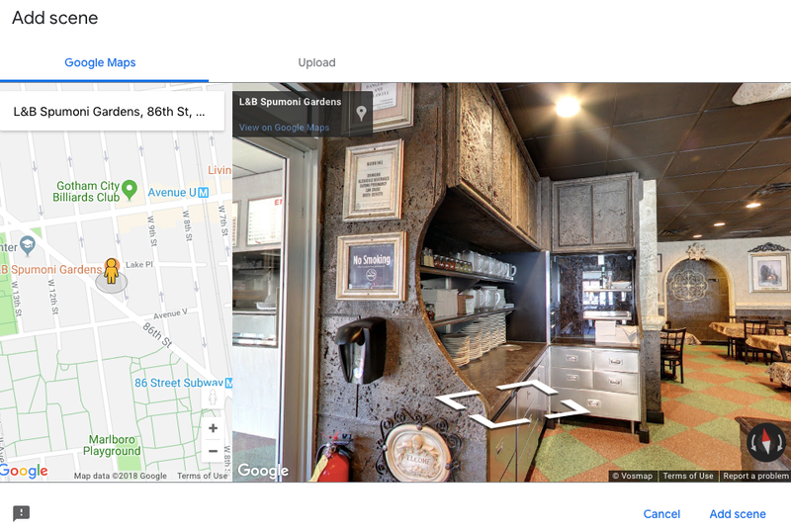This screenshot has width=791, height=532.
Task: Click the feedback icon at bottom left
Action: 21,513
